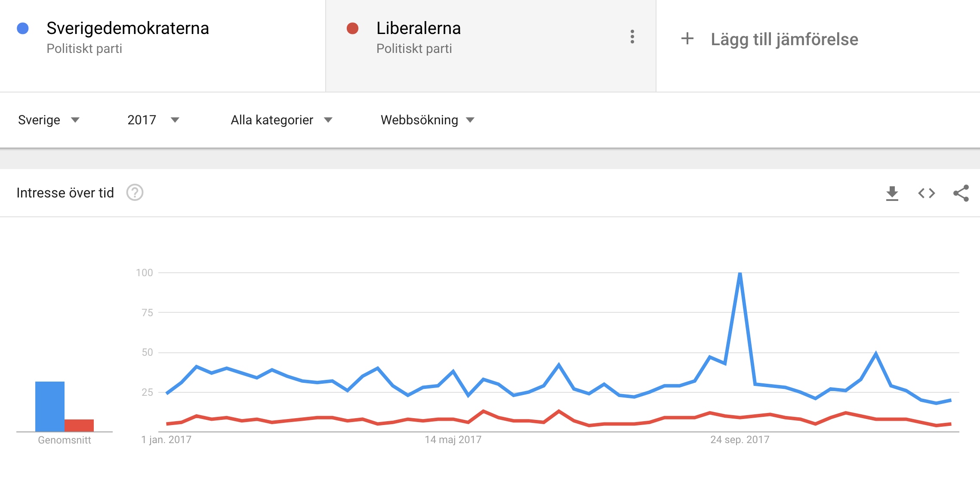
Task: Click Lägg till jämförelse
Action: [x=784, y=39]
